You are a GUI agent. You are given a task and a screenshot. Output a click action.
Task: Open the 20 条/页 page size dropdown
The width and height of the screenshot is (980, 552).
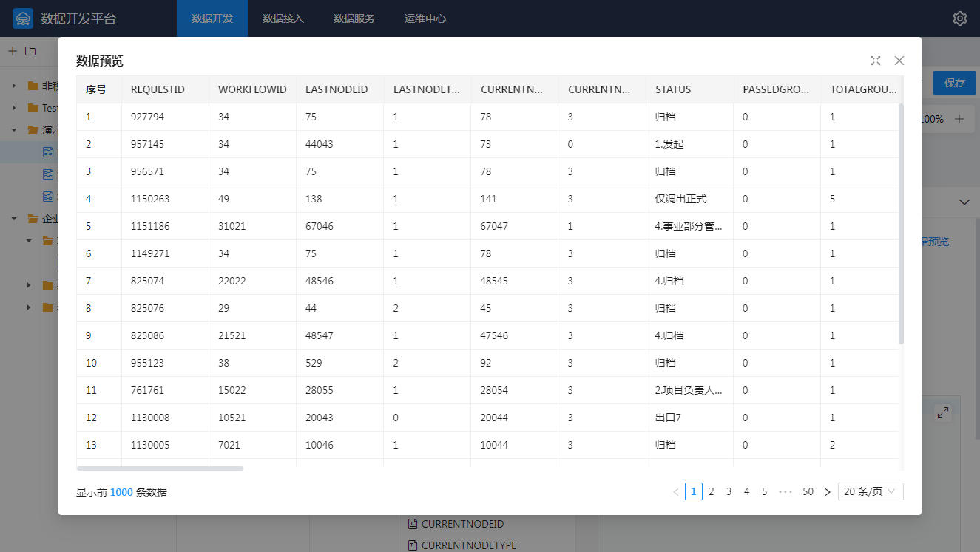tap(870, 491)
